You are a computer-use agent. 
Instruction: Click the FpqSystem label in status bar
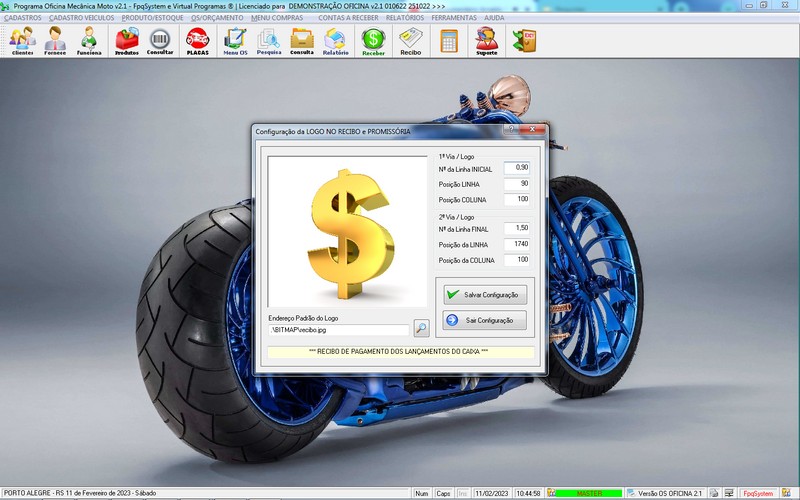758,493
